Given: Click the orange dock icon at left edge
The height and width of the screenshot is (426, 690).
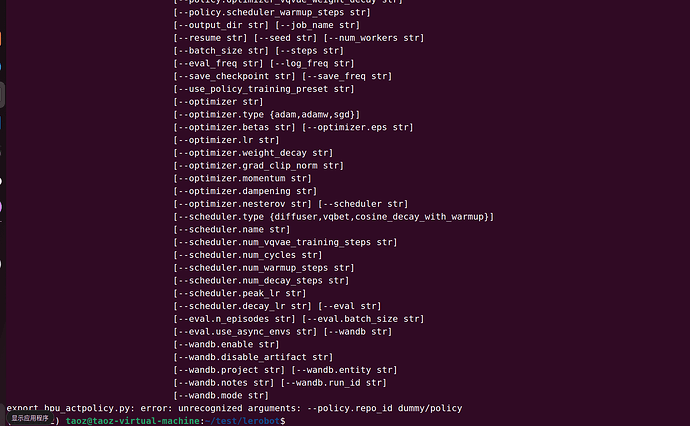Looking at the screenshot, I should 1,39.
